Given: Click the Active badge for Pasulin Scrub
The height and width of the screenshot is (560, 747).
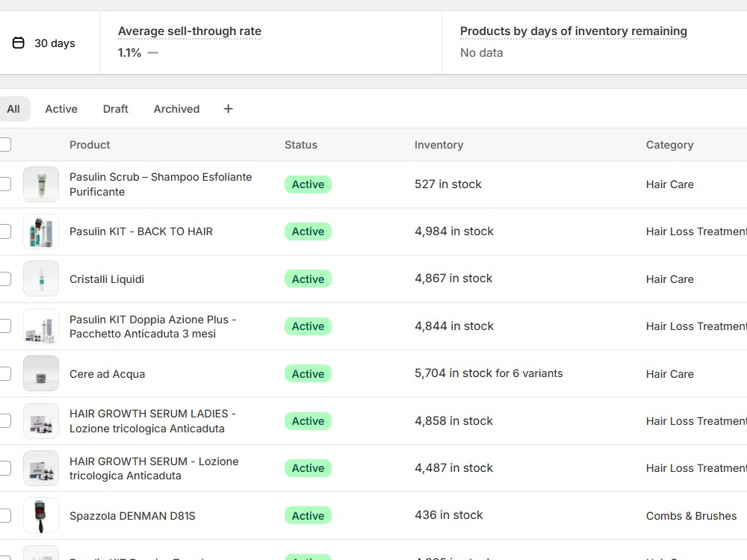Looking at the screenshot, I should [x=309, y=184].
